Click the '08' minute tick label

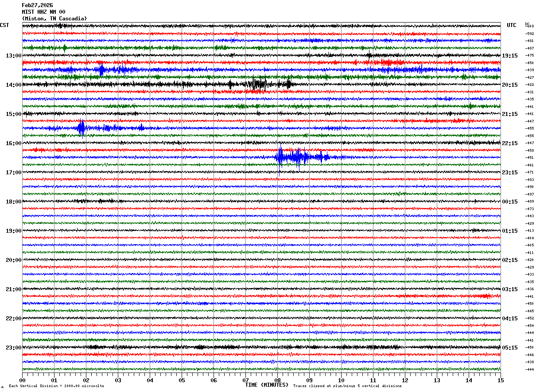277,380
